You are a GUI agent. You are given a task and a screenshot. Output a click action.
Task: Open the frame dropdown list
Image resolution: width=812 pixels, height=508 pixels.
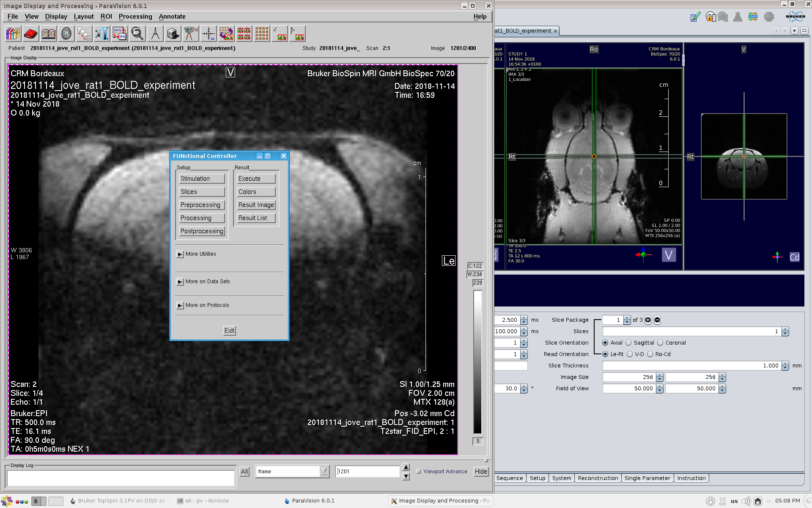[x=324, y=471]
